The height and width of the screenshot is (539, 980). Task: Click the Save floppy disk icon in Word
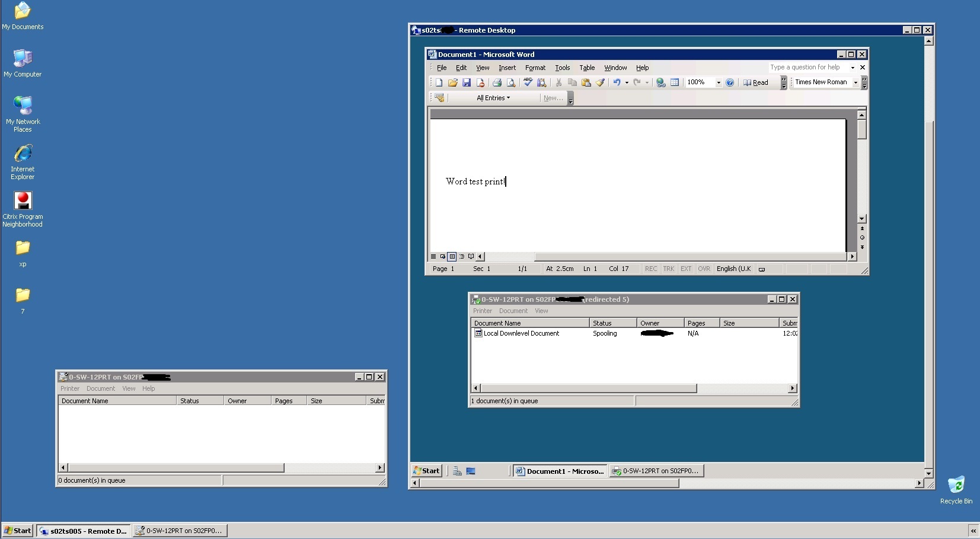pos(466,82)
